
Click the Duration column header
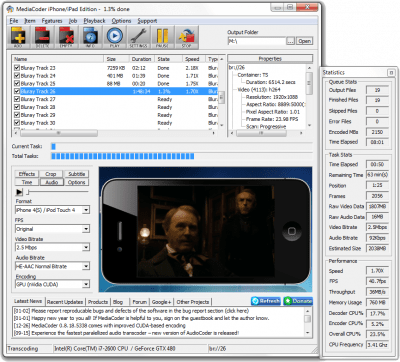point(141,59)
